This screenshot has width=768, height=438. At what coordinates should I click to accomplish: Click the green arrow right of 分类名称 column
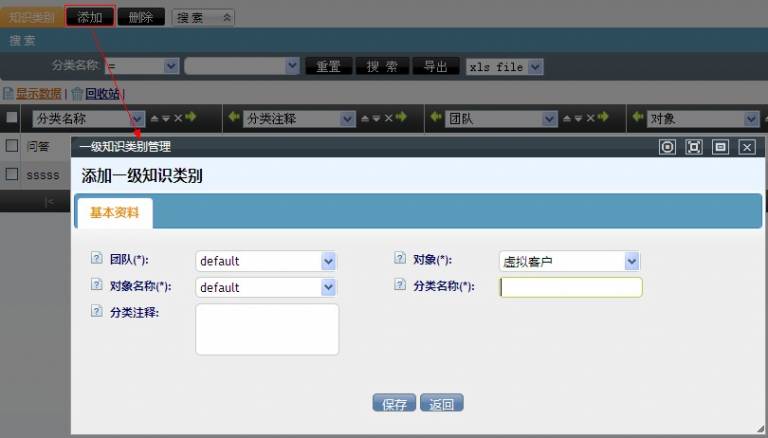click(x=190, y=118)
